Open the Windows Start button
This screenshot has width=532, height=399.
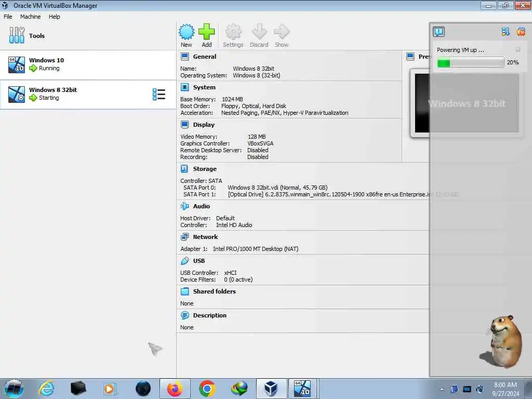(14, 389)
